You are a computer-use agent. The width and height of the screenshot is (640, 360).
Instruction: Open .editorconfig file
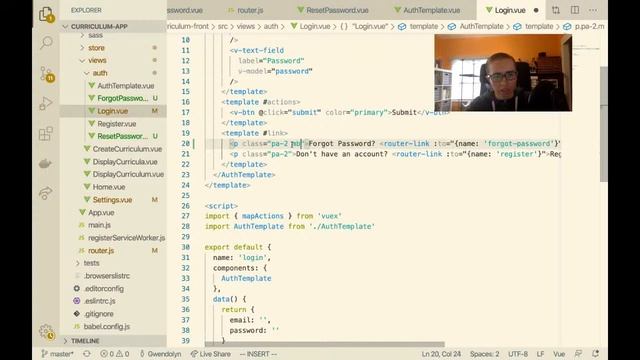[104, 289]
